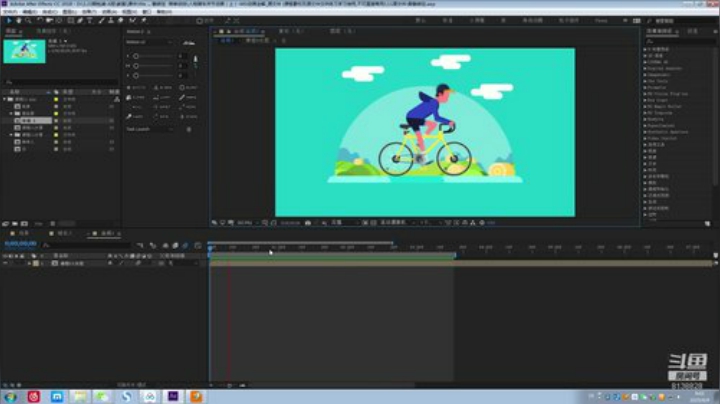Open the Motion 2 preset dropdown
The width and height of the screenshot is (720, 404).
tap(150, 42)
